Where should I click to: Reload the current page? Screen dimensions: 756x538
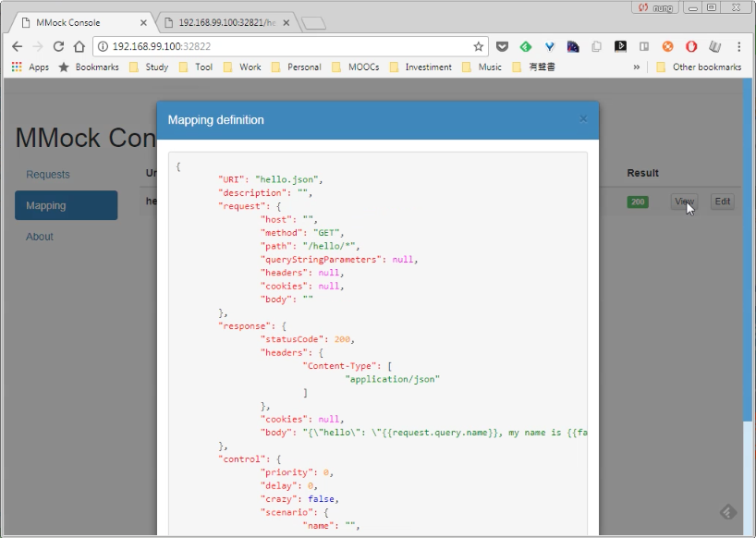point(58,46)
